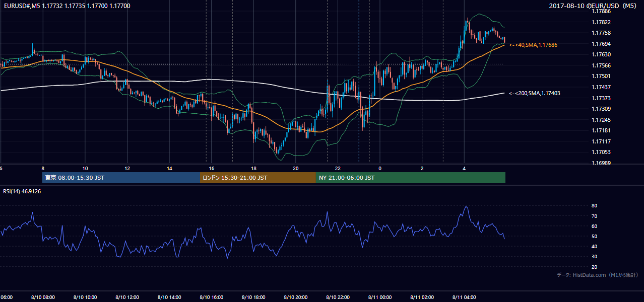Click price axis label 1.16989
Screen dimensions: 644x302
(x=602, y=163)
